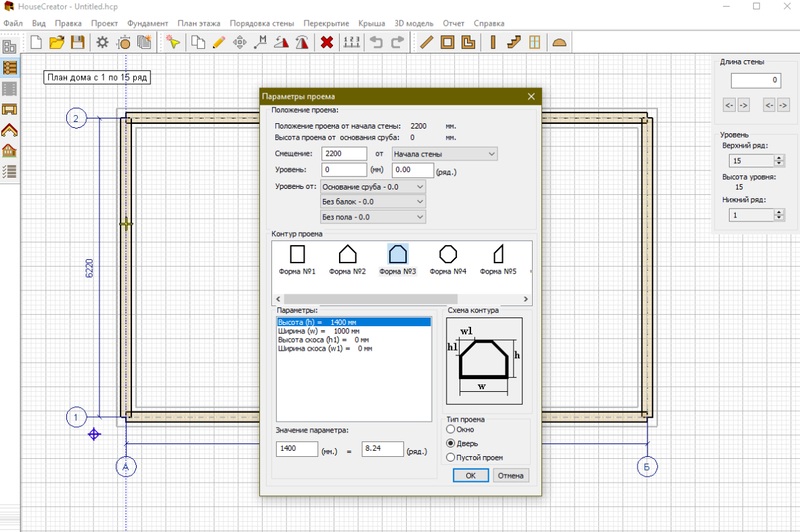Open the План этажа menu
The height and width of the screenshot is (532, 800).
(x=199, y=23)
